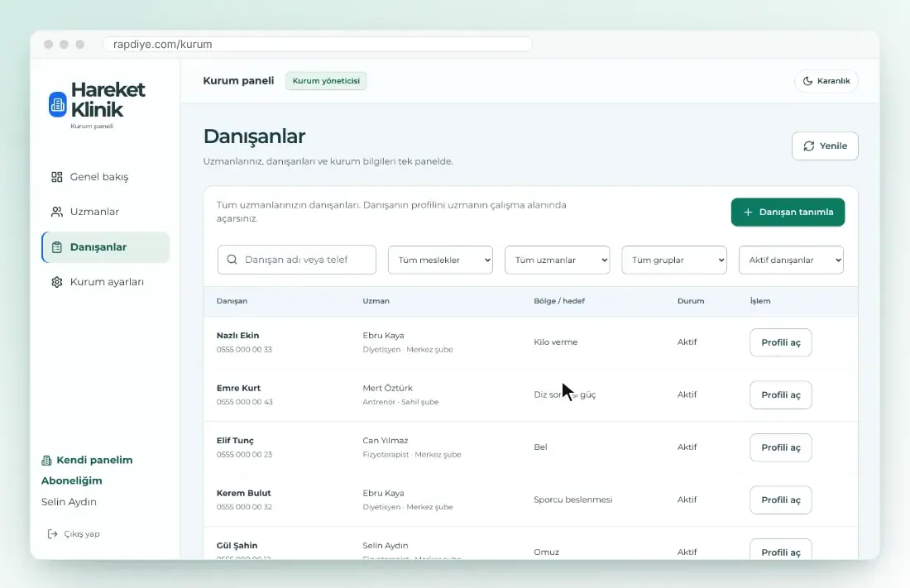This screenshot has height=588, width=910.
Task: Open Kurum ayarları gear icon
Action: coord(57,282)
